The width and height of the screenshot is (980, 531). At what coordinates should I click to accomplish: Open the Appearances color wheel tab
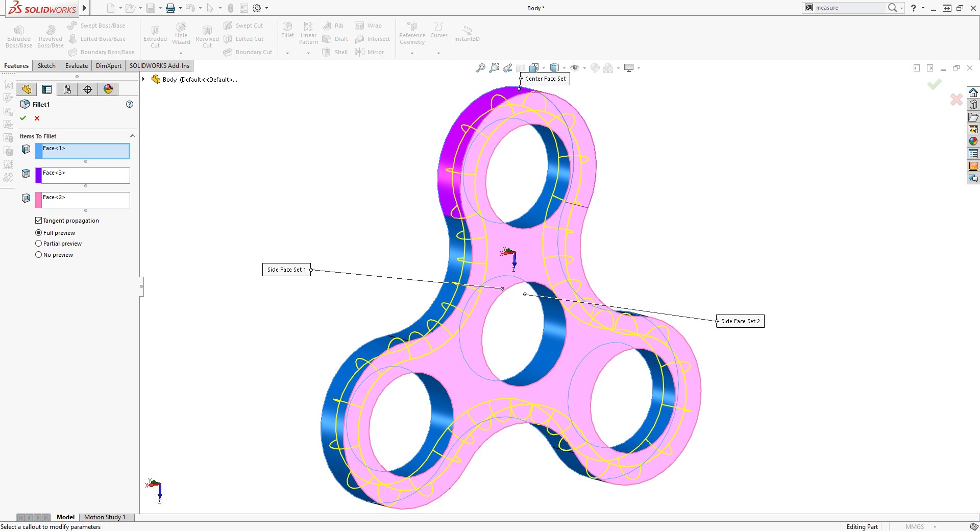coord(108,89)
